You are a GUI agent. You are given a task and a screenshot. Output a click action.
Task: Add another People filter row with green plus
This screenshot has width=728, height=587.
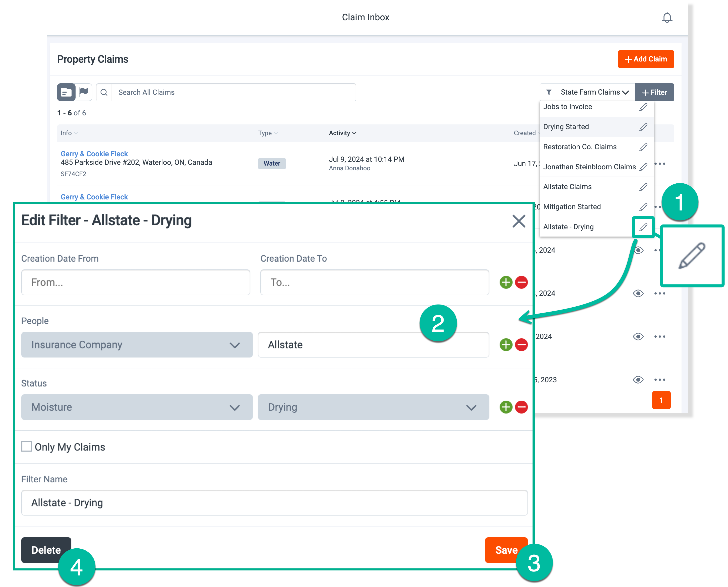505,345
